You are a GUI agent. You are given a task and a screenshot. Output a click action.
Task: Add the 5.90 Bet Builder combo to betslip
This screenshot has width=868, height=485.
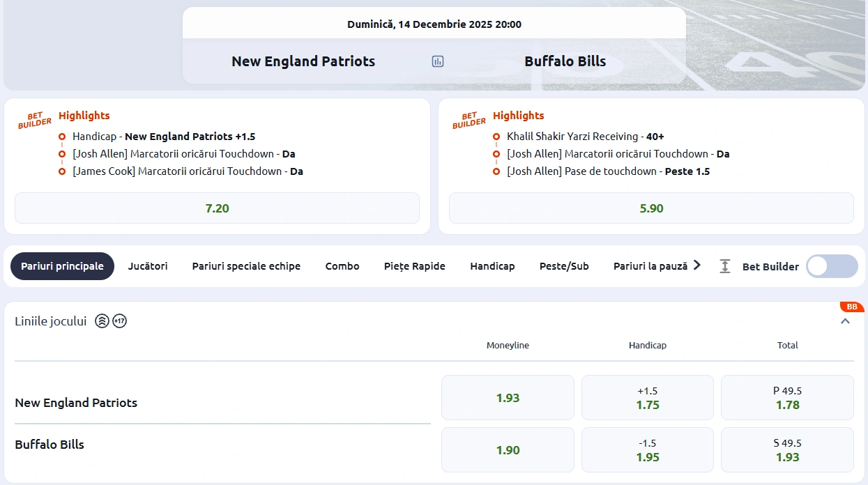651,208
